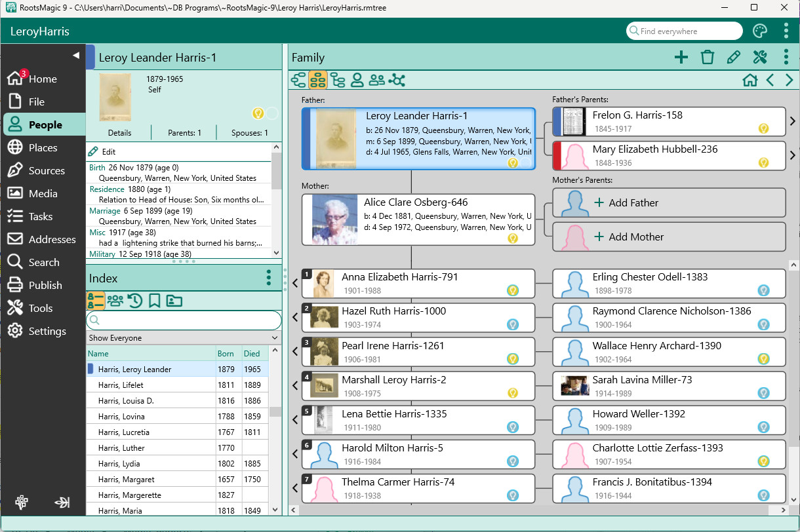800x532 pixels.
Task: Switch to the Pedigree view icon
Action: tap(298, 80)
